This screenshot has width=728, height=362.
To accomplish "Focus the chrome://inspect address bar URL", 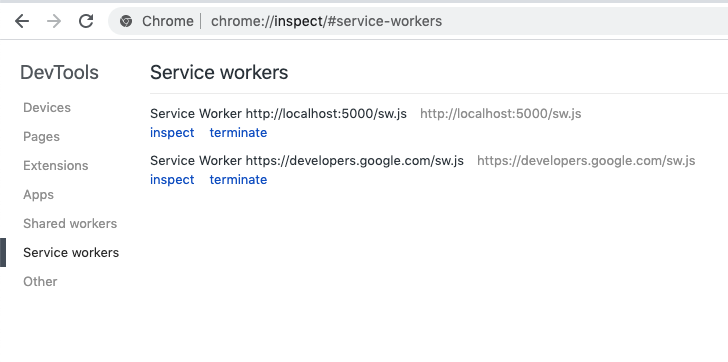I will pos(326,21).
